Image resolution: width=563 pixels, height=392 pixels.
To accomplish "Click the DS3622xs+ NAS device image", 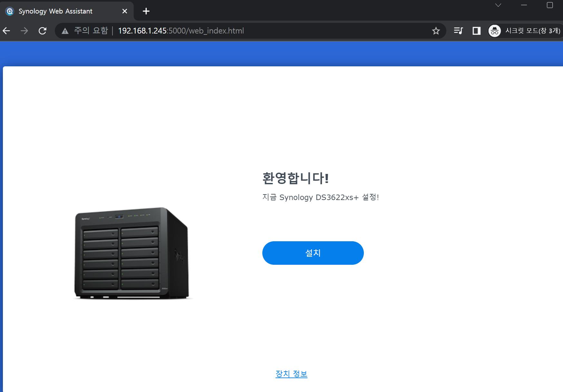I will pos(131,253).
